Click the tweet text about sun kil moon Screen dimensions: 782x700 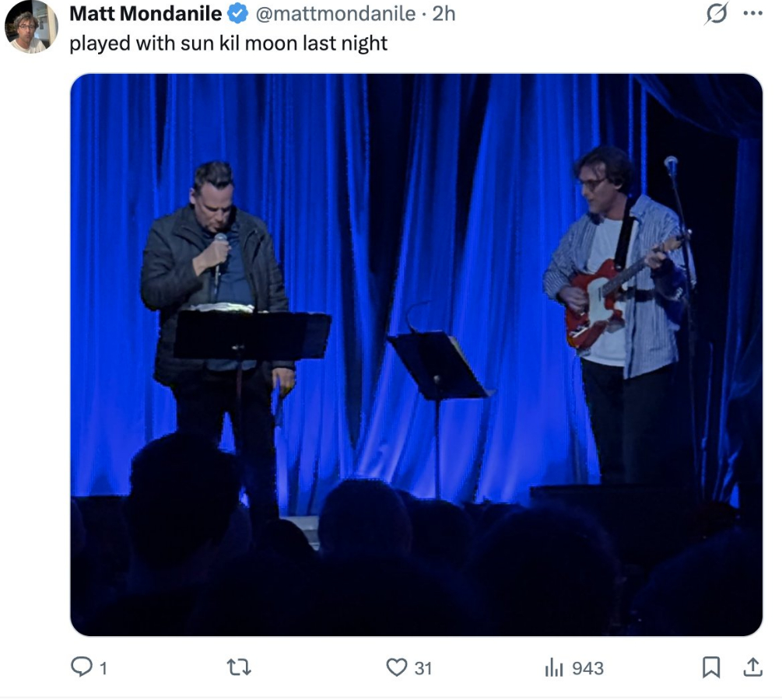(228, 43)
